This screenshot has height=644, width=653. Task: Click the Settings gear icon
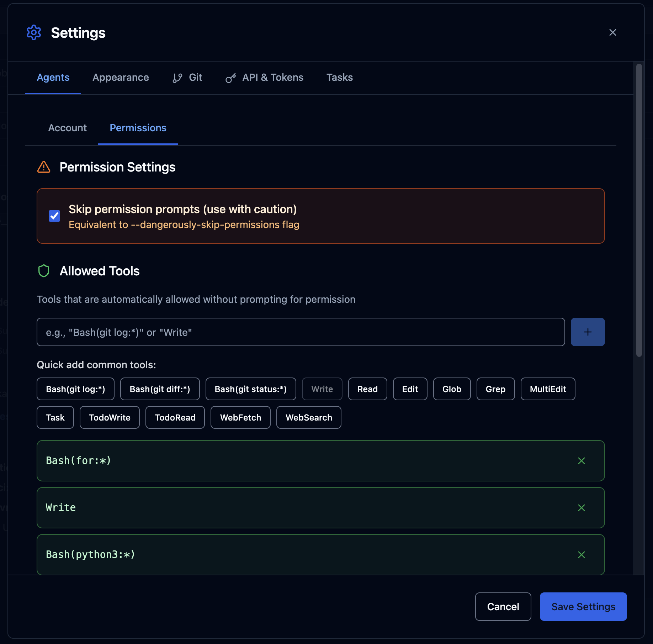(34, 32)
